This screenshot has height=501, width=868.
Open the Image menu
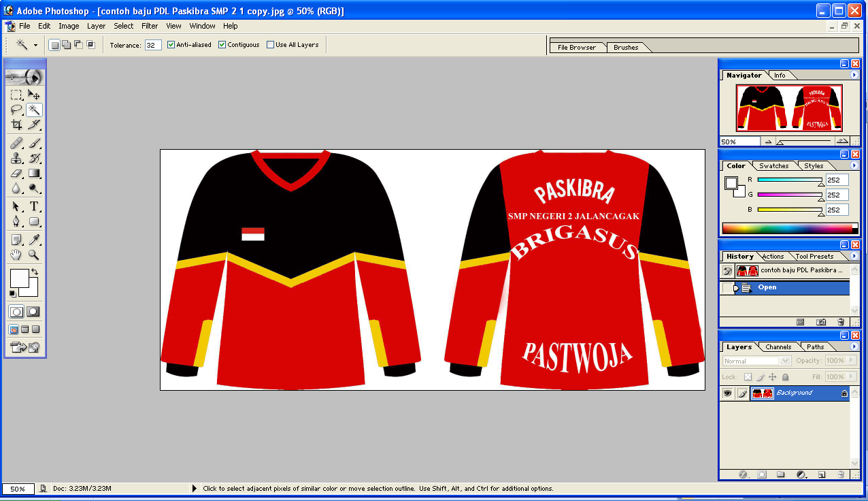pos(69,26)
